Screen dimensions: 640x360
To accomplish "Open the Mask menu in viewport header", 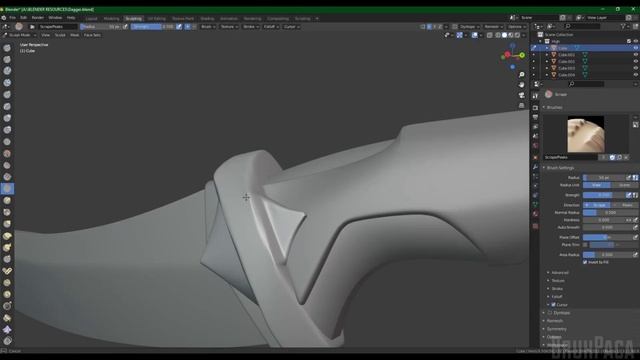I will coord(74,36).
